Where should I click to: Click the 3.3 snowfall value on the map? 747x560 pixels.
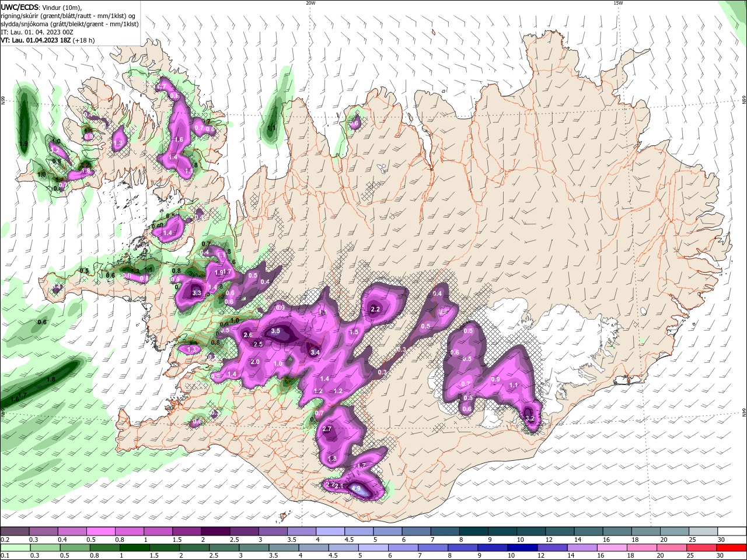tap(197, 293)
